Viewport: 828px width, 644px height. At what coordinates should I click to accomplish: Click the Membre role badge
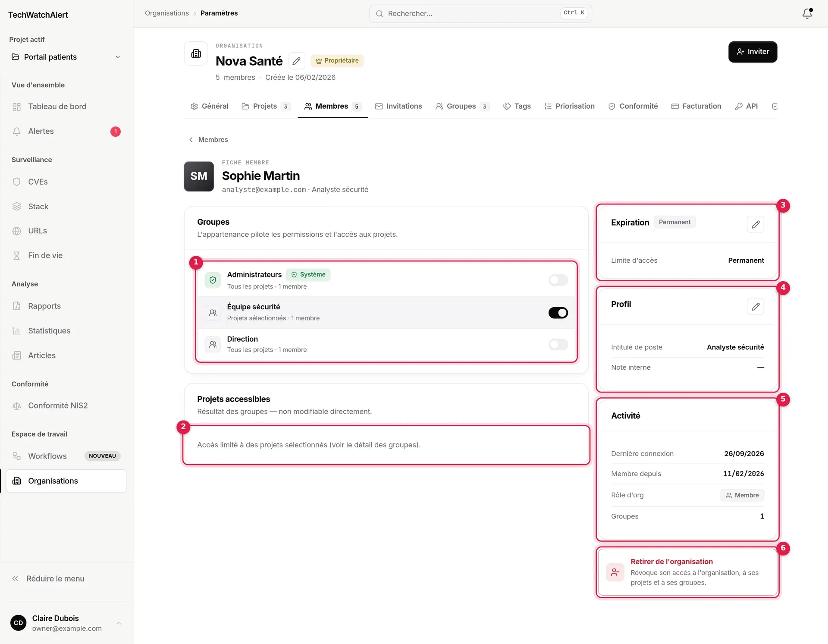tap(742, 495)
